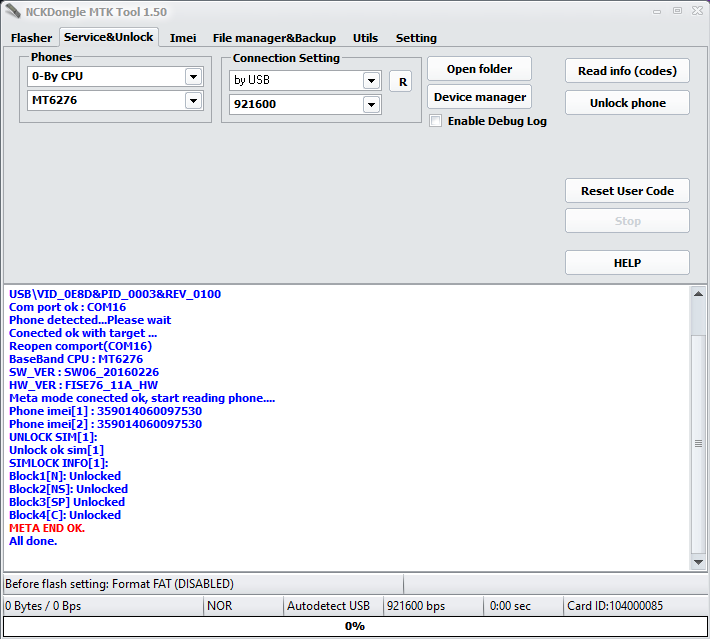Screen dimensions: 710x639
Task: Click the R refresh ports button
Action: tap(401, 82)
